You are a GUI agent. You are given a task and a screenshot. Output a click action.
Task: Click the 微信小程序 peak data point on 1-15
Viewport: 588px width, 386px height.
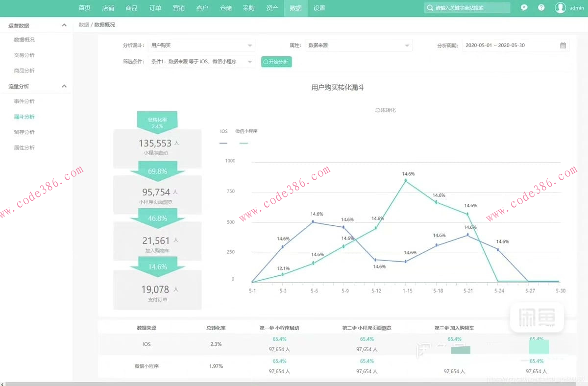point(406,181)
